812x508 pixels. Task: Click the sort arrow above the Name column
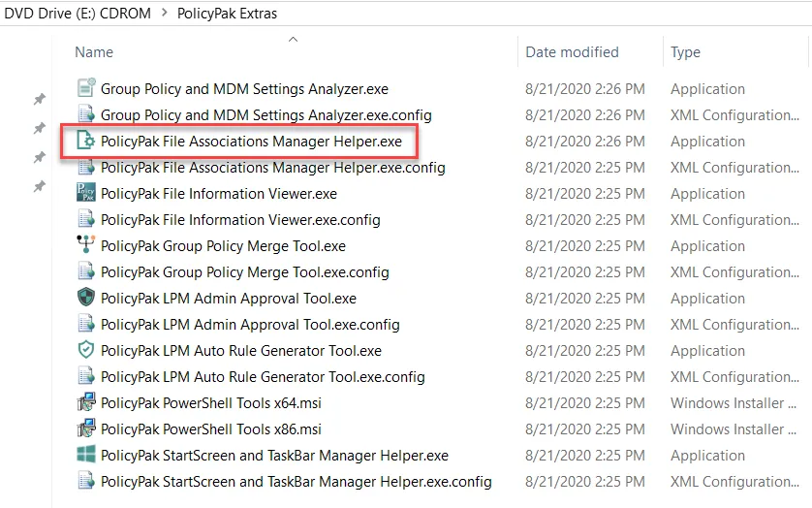[293, 40]
